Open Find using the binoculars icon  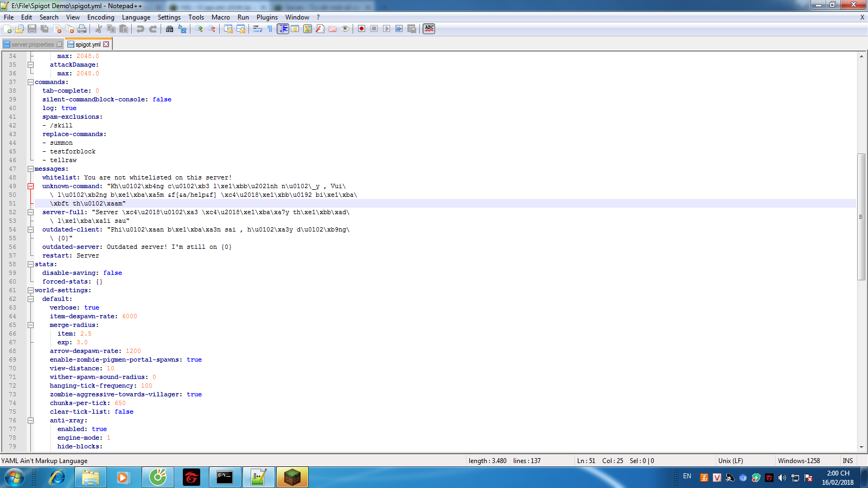click(170, 29)
